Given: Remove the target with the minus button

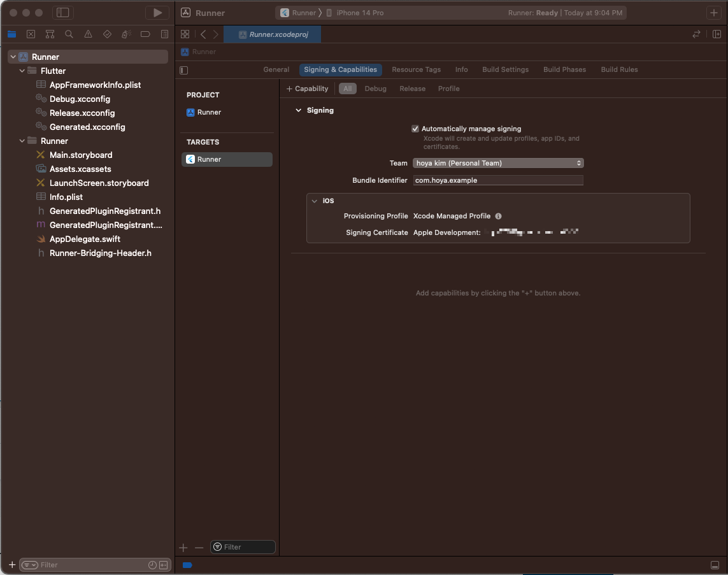Looking at the screenshot, I should (199, 548).
